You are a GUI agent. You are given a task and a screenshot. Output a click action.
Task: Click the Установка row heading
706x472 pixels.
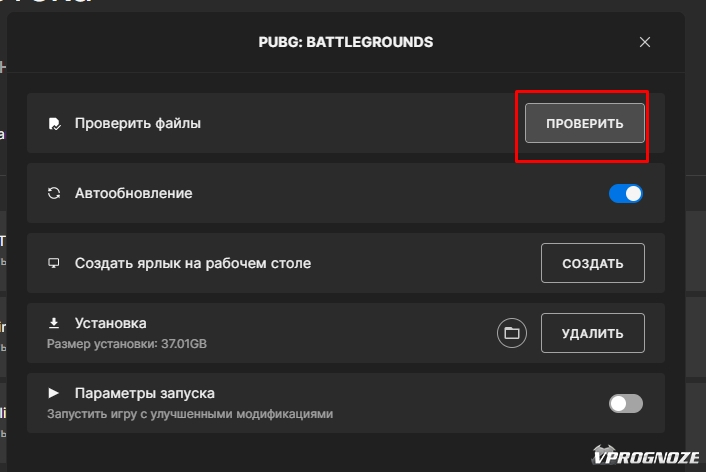(x=110, y=323)
